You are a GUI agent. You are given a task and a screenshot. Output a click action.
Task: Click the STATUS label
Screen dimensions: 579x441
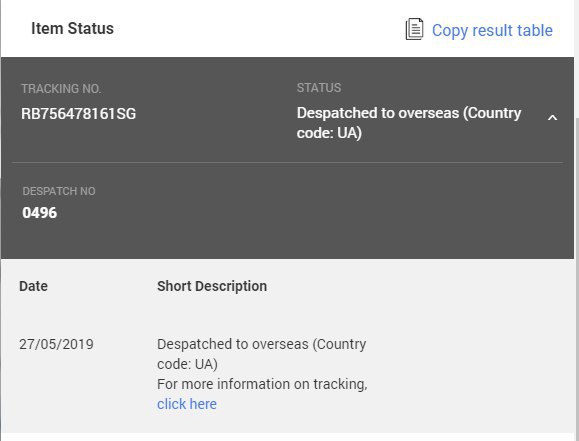319,88
